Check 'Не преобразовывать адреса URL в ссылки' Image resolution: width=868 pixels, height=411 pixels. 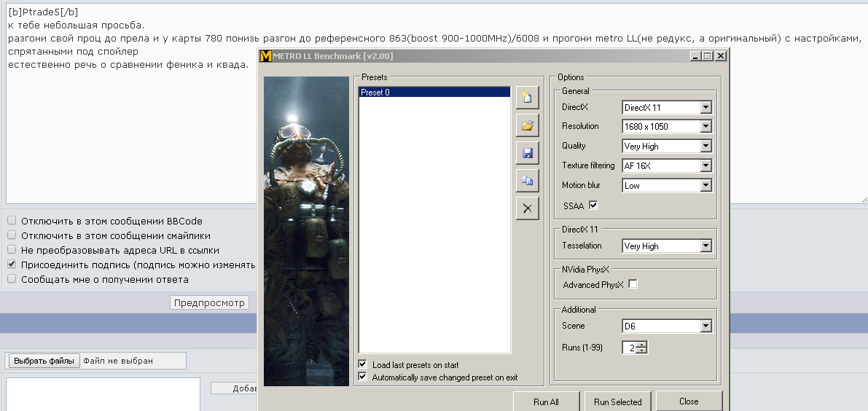[x=12, y=249]
